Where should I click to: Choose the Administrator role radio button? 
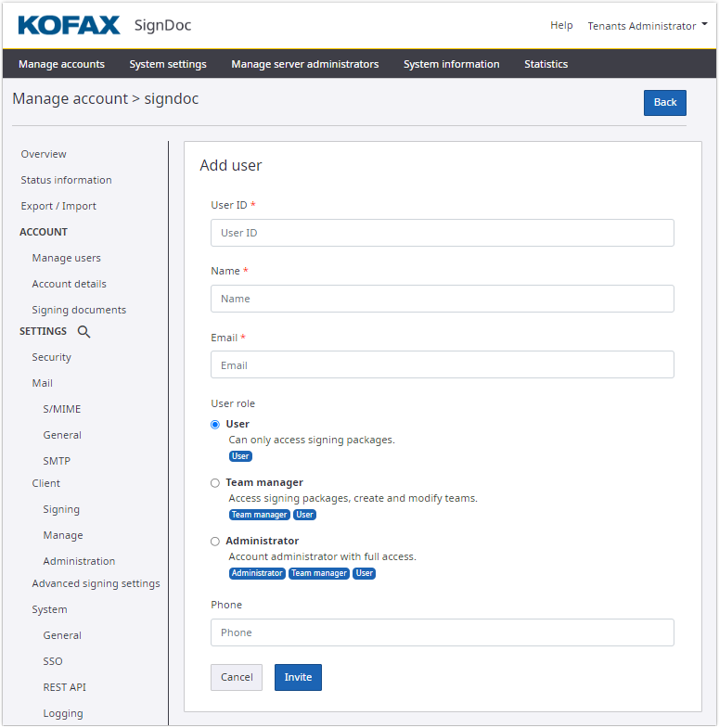pos(215,542)
